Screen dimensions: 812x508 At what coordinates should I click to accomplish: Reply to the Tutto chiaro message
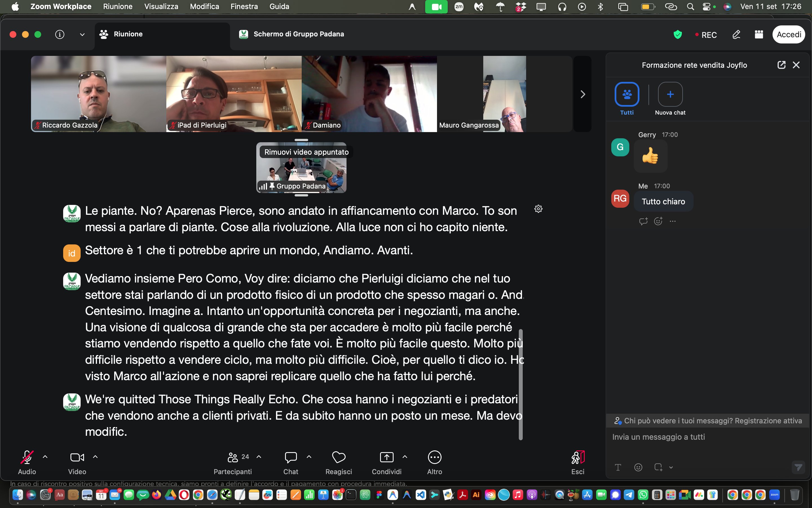tap(643, 221)
